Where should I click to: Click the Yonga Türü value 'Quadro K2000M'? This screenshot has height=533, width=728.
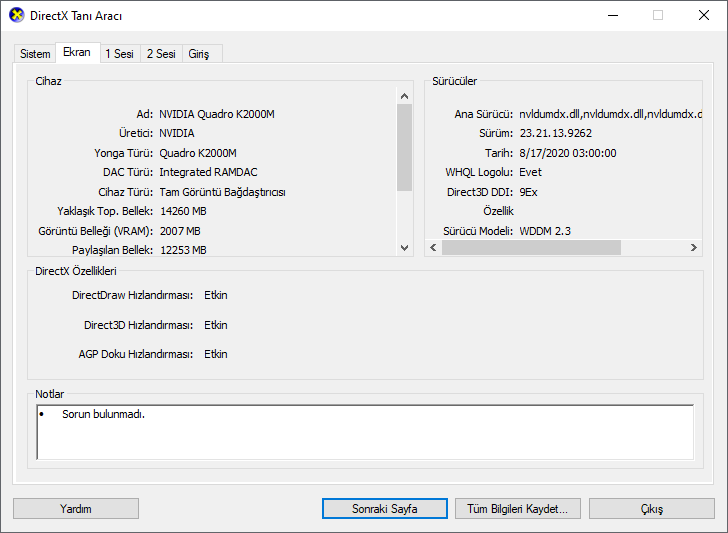point(198,153)
